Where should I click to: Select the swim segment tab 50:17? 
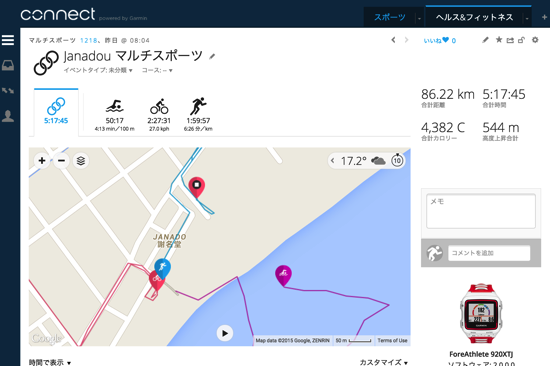pyautogui.click(x=114, y=114)
